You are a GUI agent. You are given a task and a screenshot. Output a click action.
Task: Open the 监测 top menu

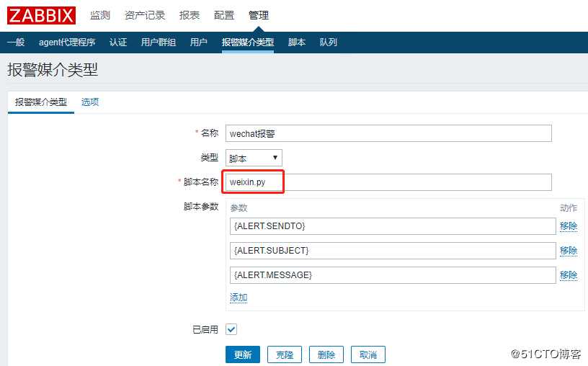pyautogui.click(x=100, y=15)
